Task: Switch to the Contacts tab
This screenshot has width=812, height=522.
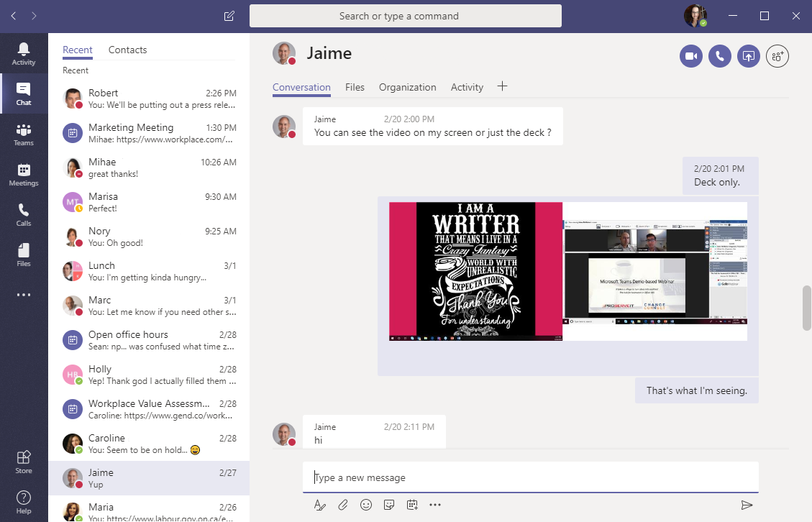Action: coord(127,50)
